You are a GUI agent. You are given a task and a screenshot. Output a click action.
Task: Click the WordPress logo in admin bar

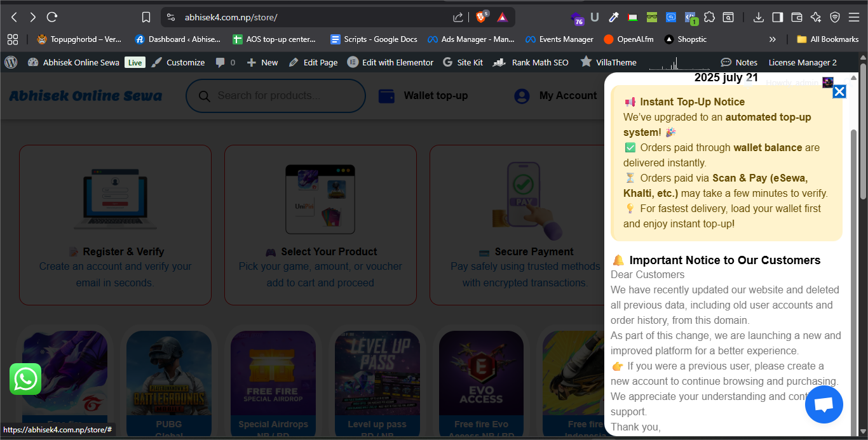pos(11,62)
